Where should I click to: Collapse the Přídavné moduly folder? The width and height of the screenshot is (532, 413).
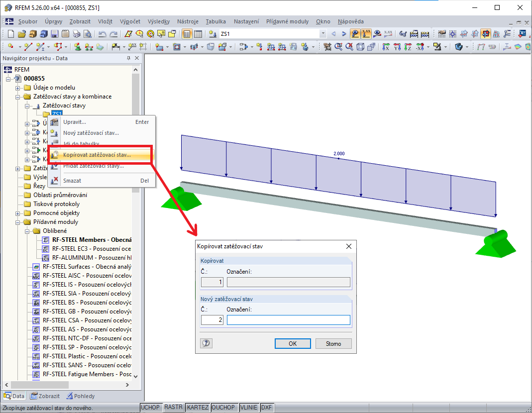click(x=17, y=222)
